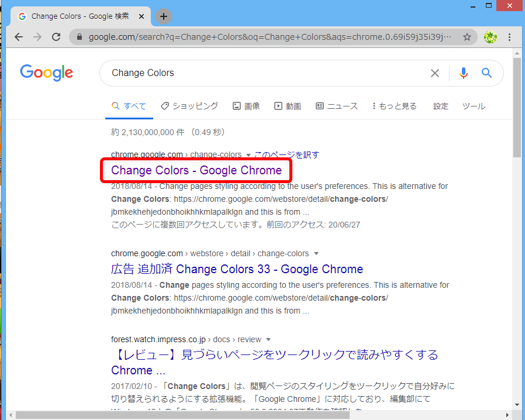
Task: Close the Change Colors search tab
Action: coord(141,16)
